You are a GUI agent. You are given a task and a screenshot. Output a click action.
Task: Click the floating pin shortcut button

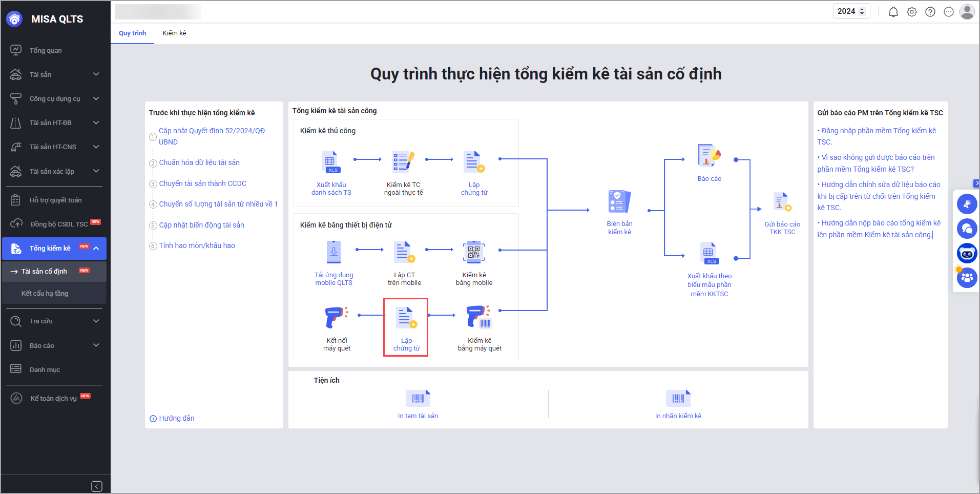coord(967,204)
